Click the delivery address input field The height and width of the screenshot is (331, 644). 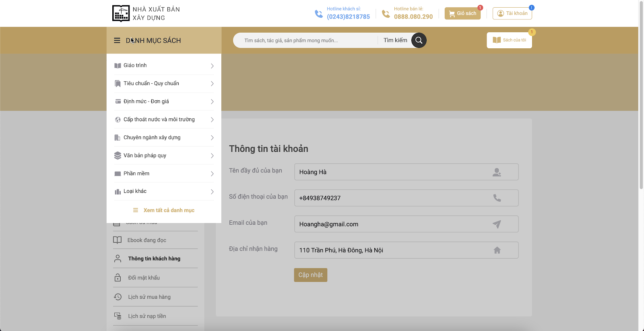click(x=406, y=250)
